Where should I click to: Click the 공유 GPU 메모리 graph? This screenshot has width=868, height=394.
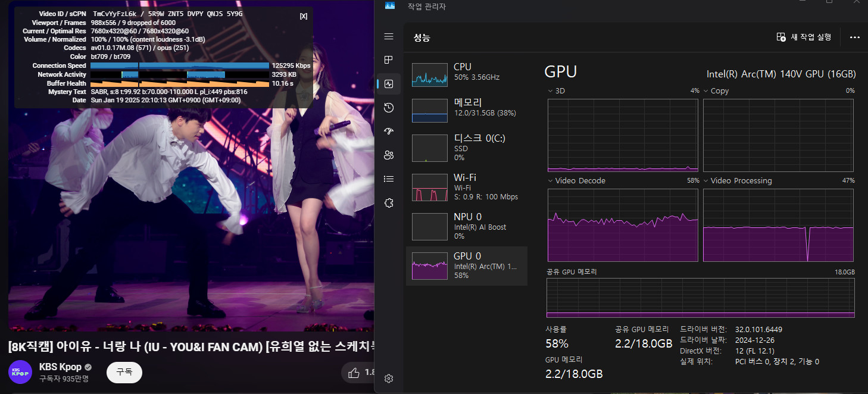(x=700, y=298)
